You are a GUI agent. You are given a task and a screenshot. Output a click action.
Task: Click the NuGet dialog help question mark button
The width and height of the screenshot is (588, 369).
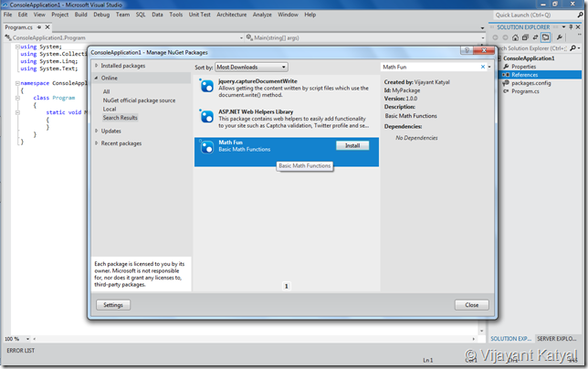(x=467, y=50)
